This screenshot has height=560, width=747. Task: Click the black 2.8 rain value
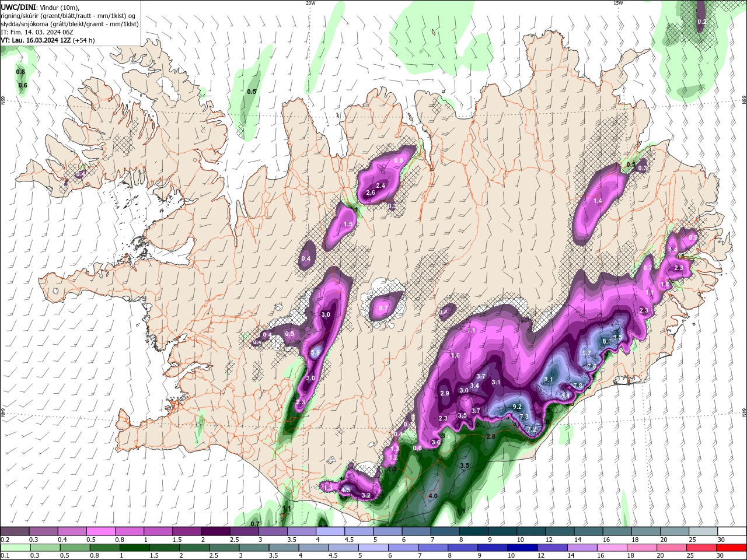(490, 436)
